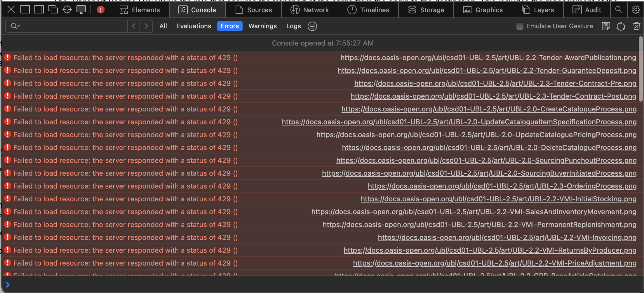The height and width of the screenshot is (293, 644).
Task: Toggle the Errors filter
Action: [x=230, y=26]
